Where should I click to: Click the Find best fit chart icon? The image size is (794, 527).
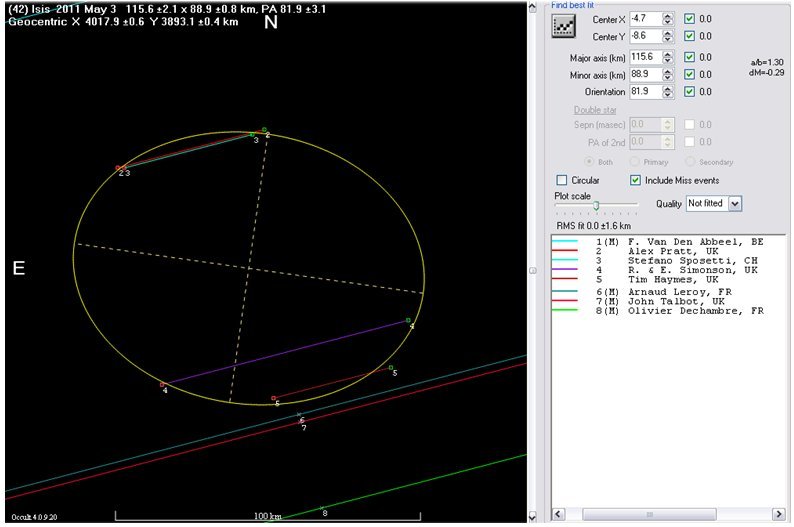pos(563,27)
